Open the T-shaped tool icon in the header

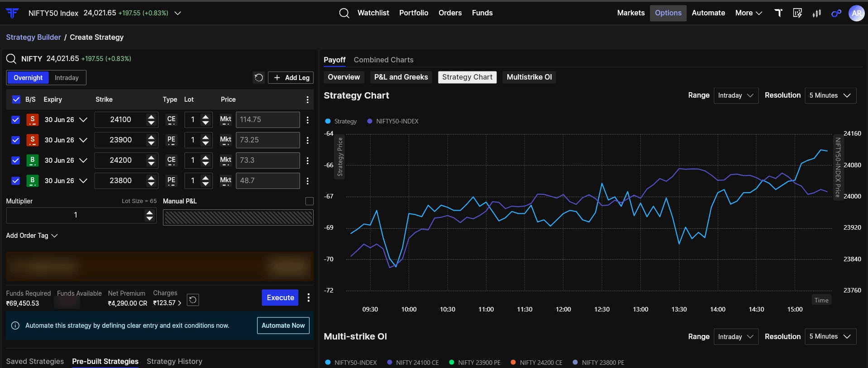coord(778,13)
